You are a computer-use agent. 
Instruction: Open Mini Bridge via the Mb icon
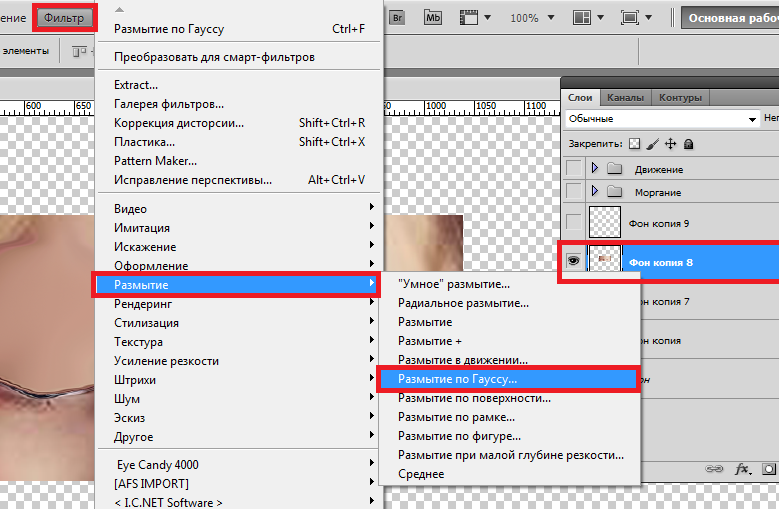[433, 18]
